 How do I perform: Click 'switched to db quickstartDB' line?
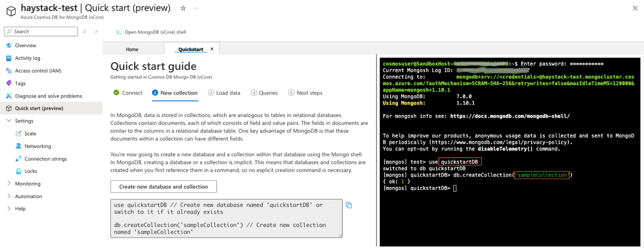coord(424,168)
